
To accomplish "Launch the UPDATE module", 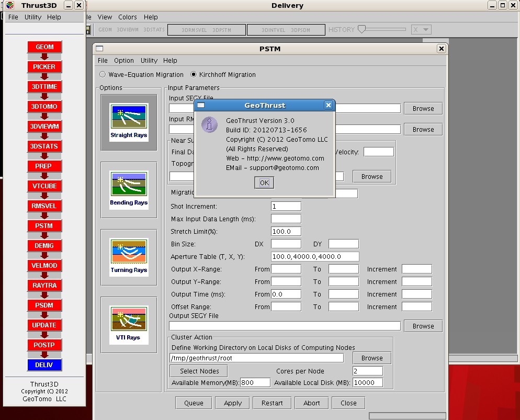I will click(x=44, y=325).
